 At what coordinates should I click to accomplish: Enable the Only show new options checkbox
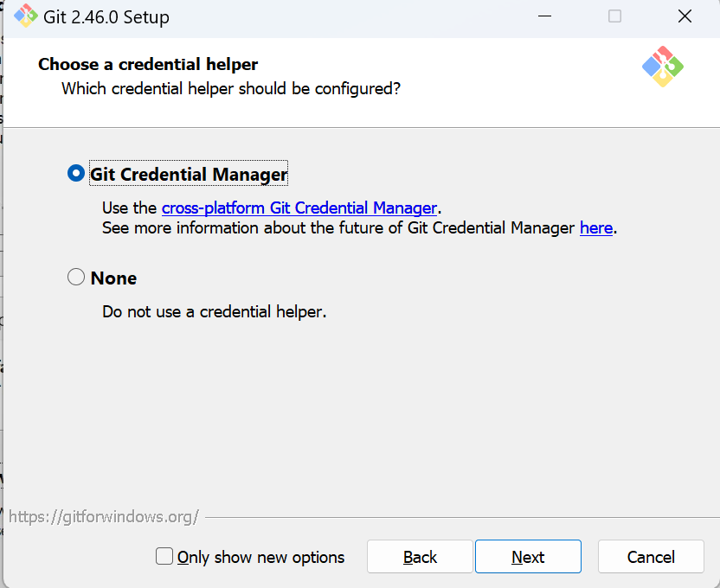(x=164, y=556)
